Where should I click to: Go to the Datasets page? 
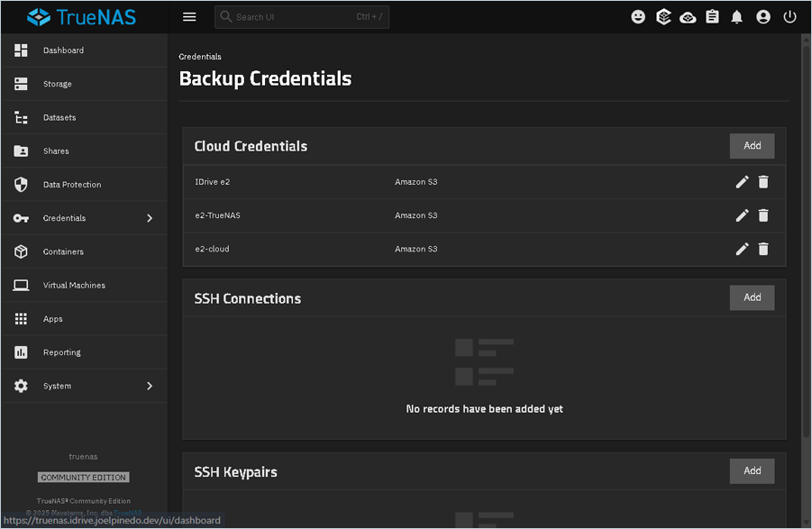coord(59,118)
